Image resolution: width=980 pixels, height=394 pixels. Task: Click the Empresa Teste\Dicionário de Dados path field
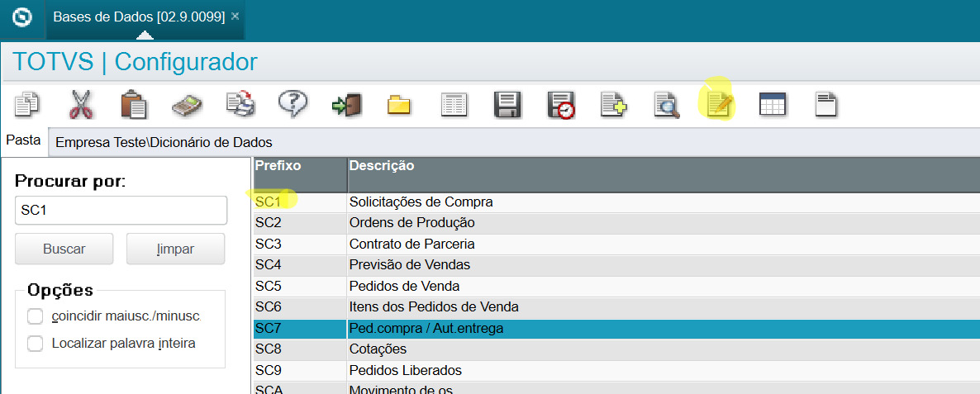(514, 142)
